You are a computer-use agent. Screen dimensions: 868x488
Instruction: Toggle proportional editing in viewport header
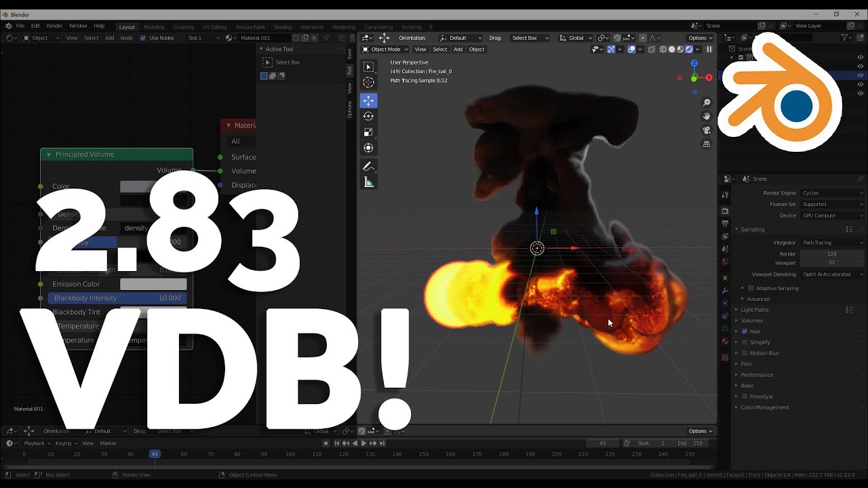point(643,38)
